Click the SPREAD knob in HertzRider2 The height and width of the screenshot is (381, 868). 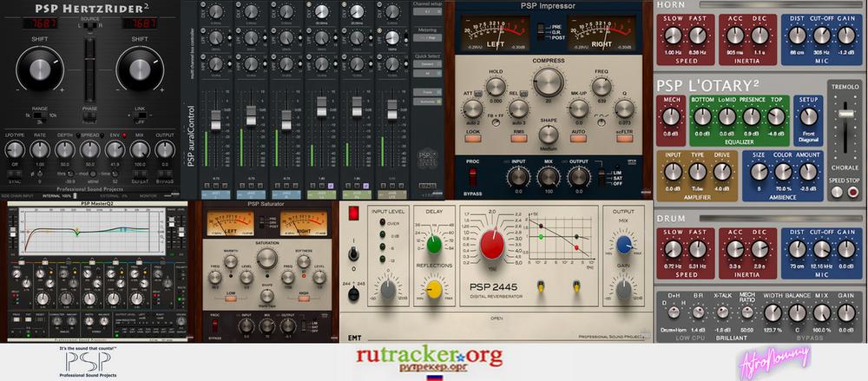[x=89, y=149]
